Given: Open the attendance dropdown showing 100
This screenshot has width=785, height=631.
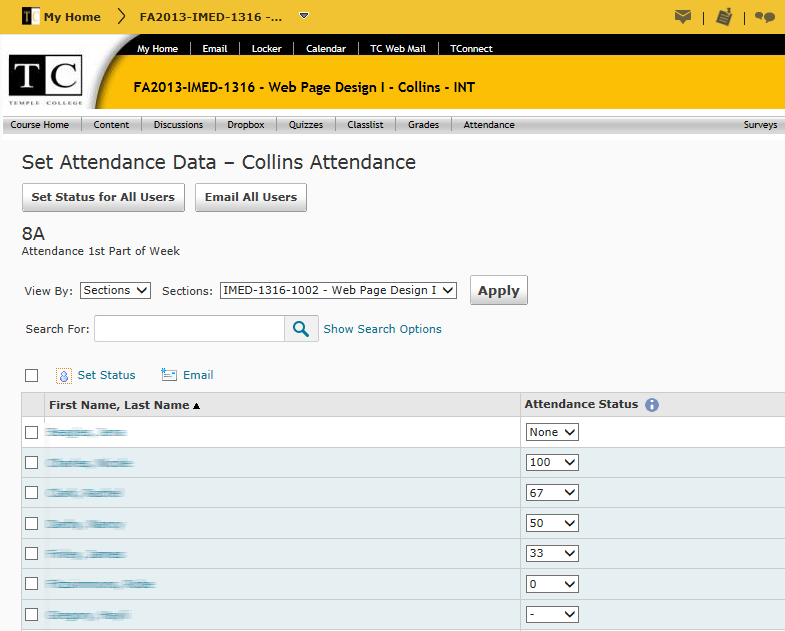Looking at the screenshot, I should 552,462.
